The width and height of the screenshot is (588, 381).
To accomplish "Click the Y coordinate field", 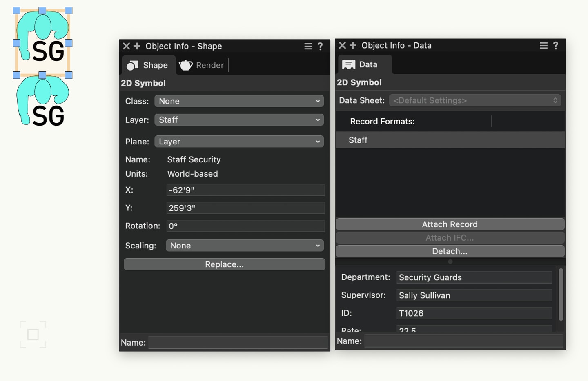I will (x=245, y=208).
